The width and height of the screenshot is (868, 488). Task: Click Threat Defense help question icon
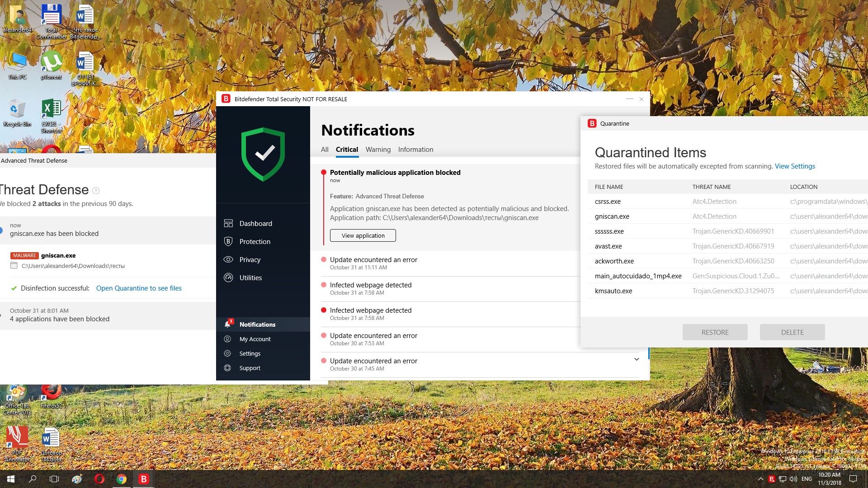(96, 191)
